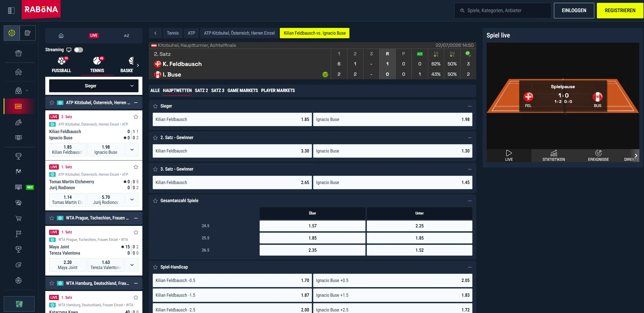Screen dimensions: 644x313
Task: Open the RABONA home logo
Action: [41, 10]
